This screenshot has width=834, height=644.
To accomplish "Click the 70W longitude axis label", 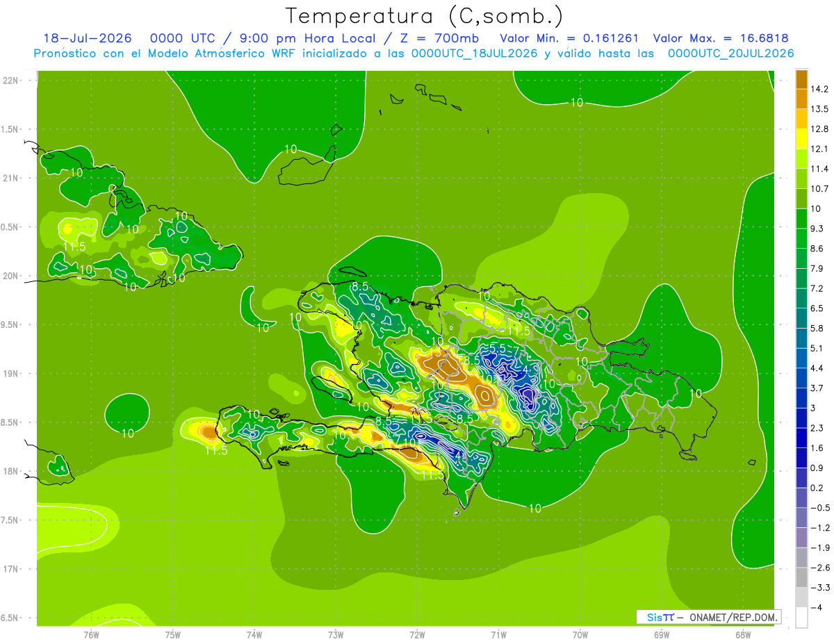I will [580, 635].
